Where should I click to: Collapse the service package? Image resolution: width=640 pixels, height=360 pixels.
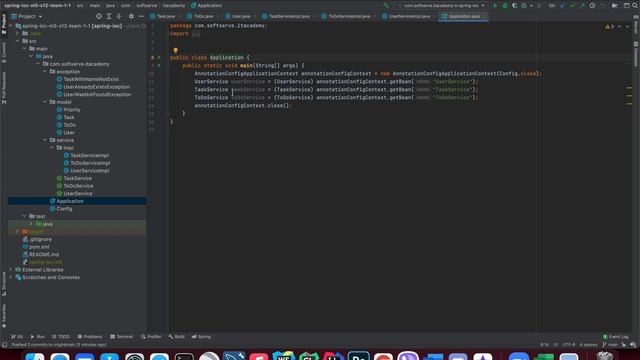pos(45,140)
